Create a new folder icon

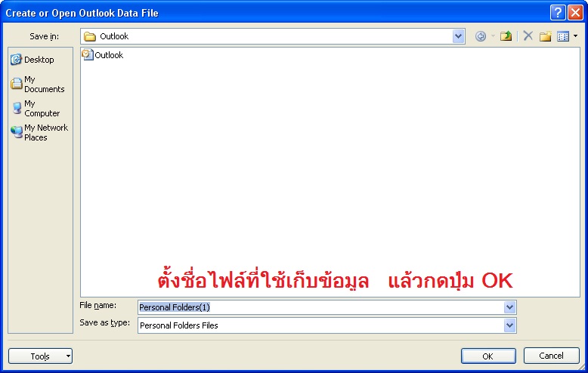(546, 36)
